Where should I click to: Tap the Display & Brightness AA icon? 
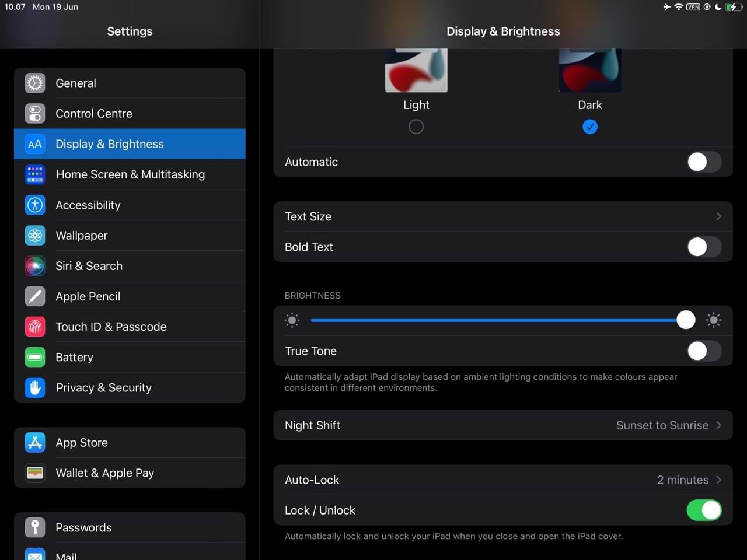(x=34, y=143)
